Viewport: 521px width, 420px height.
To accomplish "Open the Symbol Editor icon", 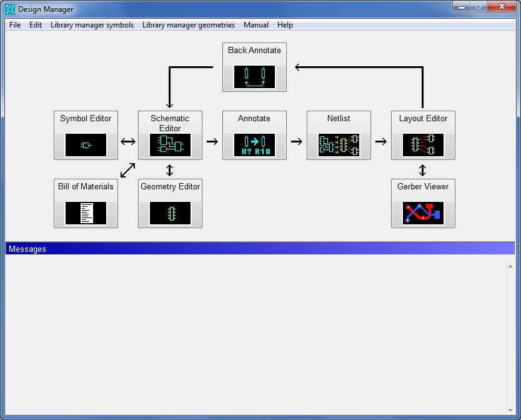I will (86, 145).
